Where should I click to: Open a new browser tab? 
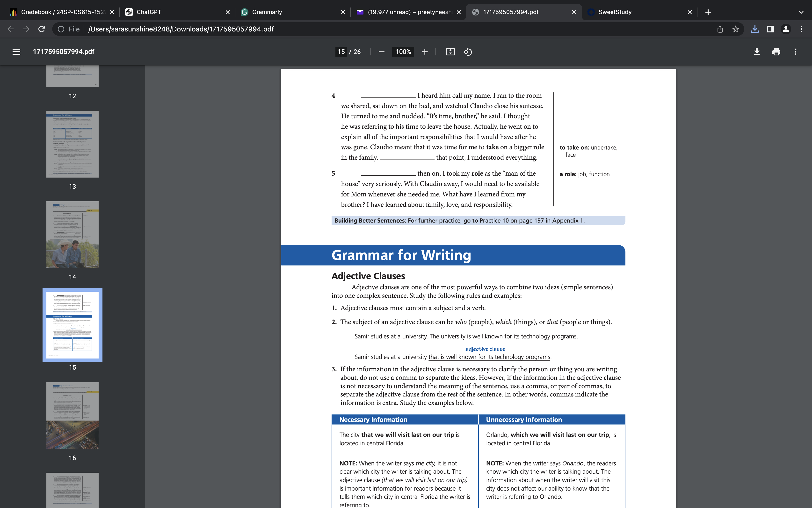click(x=708, y=12)
